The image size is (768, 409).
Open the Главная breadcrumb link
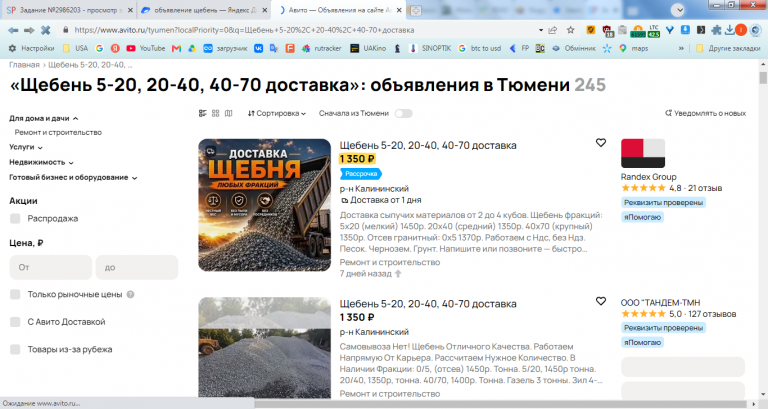coord(24,65)
